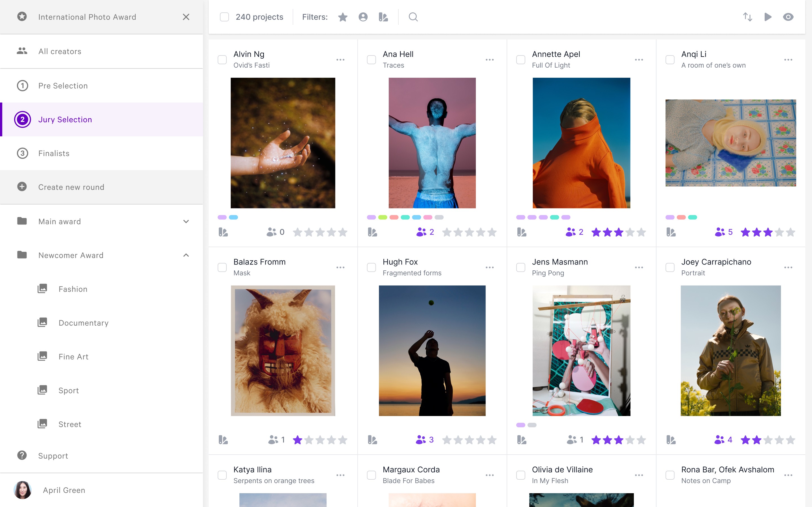The image size is (812, 507).
Task: Open the project search
Action: (413, 17)
